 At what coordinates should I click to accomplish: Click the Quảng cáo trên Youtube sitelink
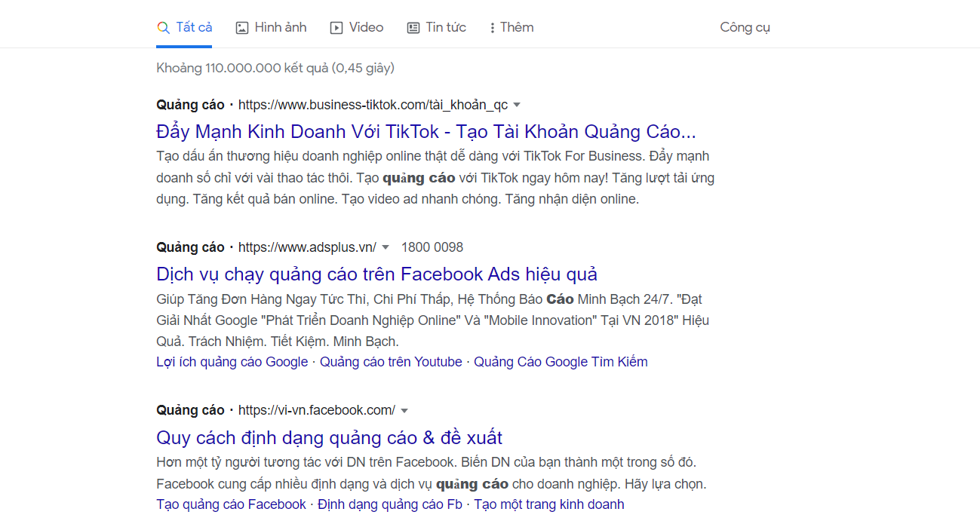pyautogui.click(x=390, y=361)
